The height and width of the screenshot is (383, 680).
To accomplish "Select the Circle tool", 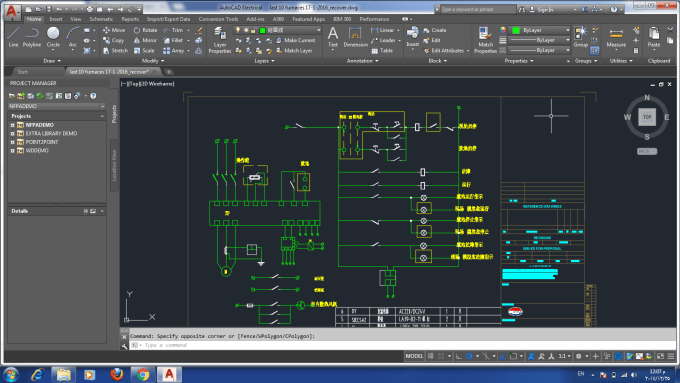I will point(53,37).
